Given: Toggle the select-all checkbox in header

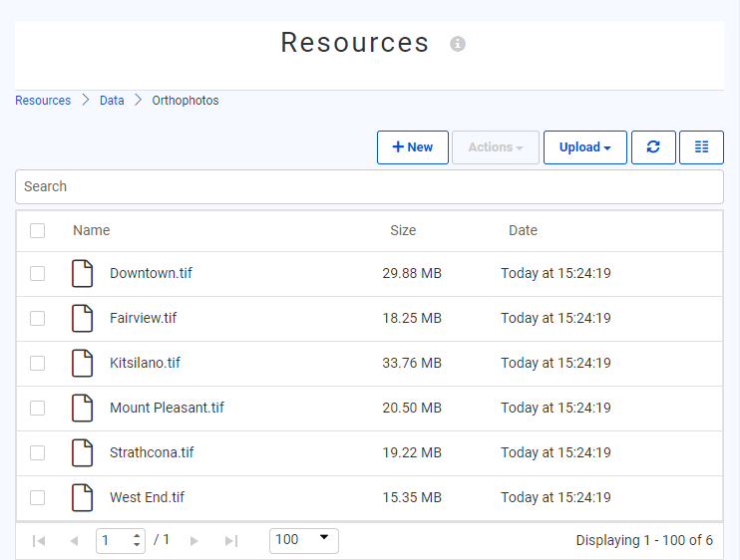Looking at the screenshot, I should 38,231.
